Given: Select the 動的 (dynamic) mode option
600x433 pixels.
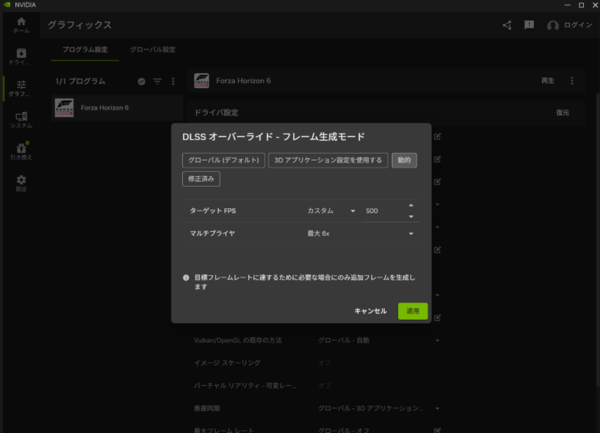Looking at the screenshot, I should pos(404,160).
